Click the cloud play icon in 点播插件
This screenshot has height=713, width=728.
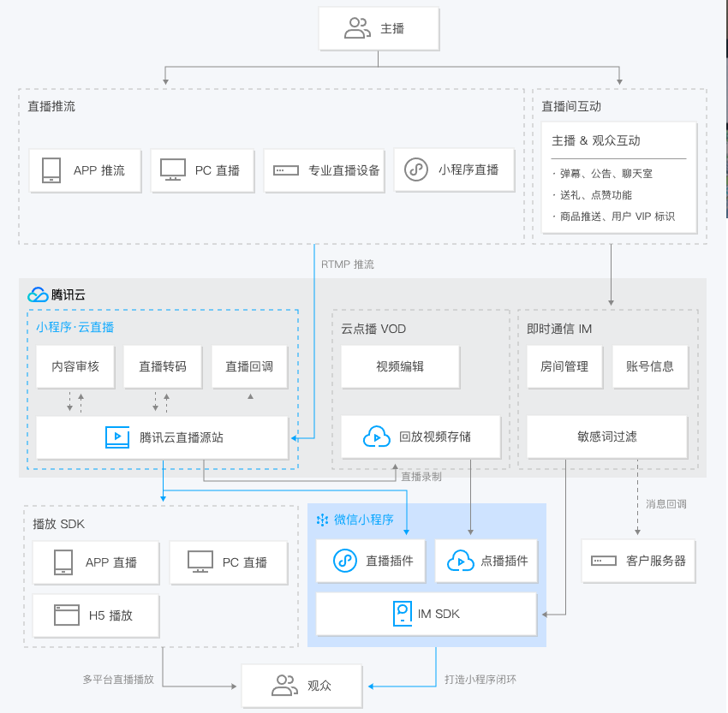(x=461, y=561)
